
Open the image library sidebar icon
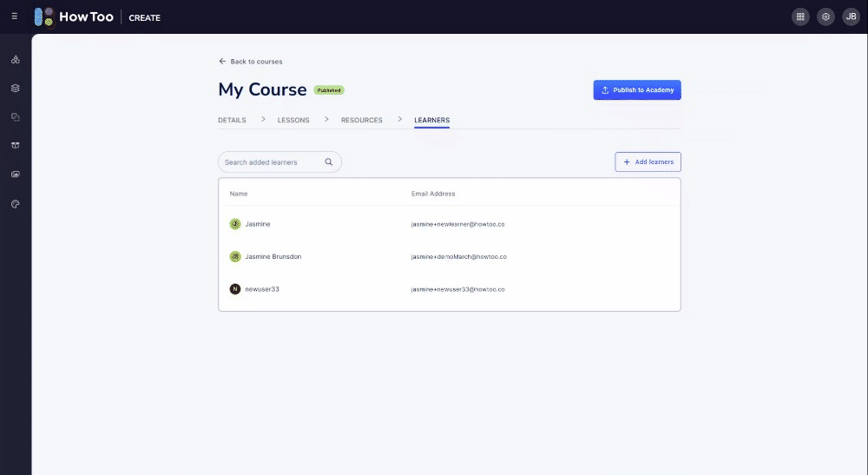coord(15,175)
